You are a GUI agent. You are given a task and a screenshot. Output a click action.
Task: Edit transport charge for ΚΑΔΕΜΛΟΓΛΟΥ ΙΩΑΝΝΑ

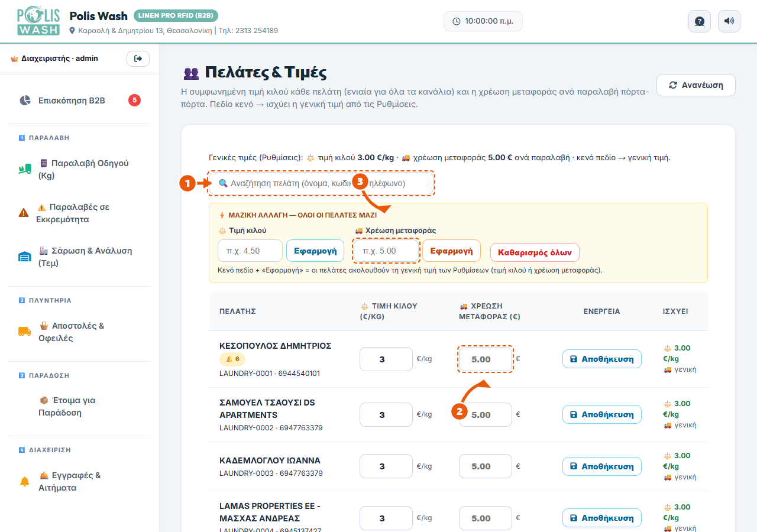(486, 466)
